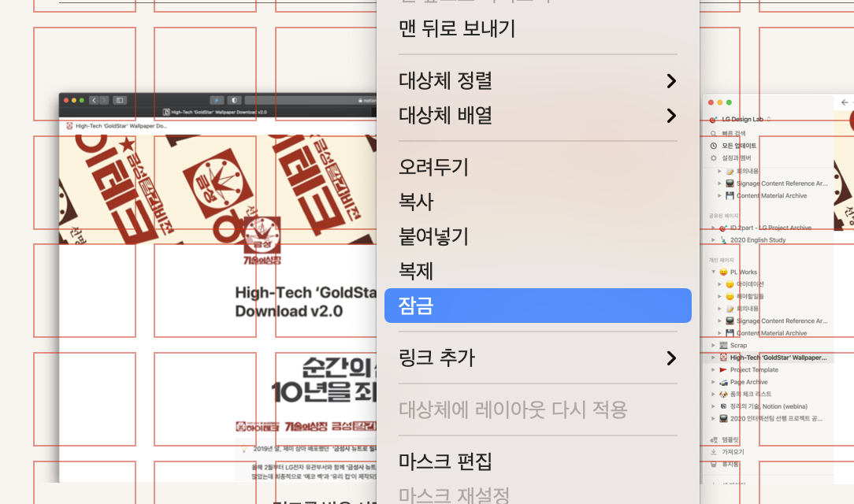Click 템플릿 in Notion sidebar

[x=730, y=439]
